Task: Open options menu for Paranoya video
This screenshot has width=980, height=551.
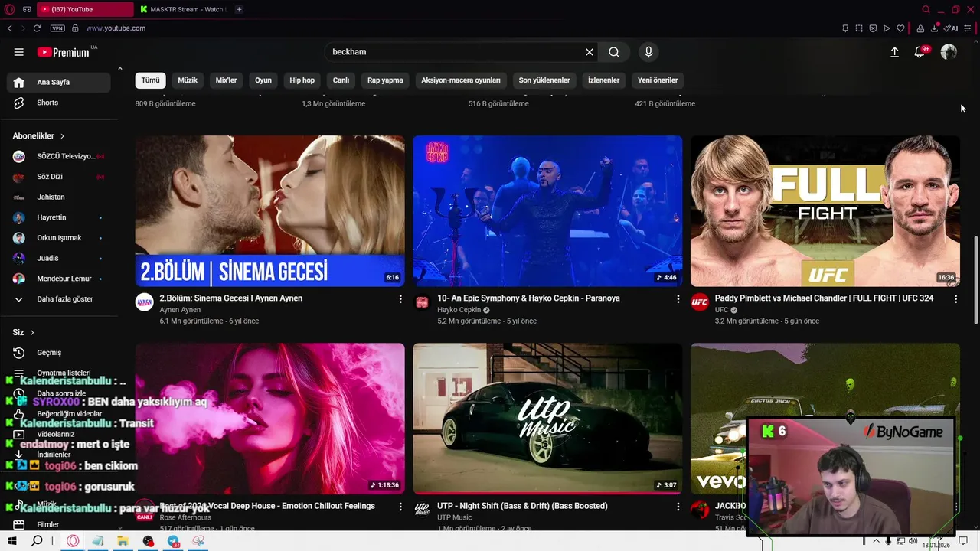Action: pyautogui.click(x=678, y=299)
